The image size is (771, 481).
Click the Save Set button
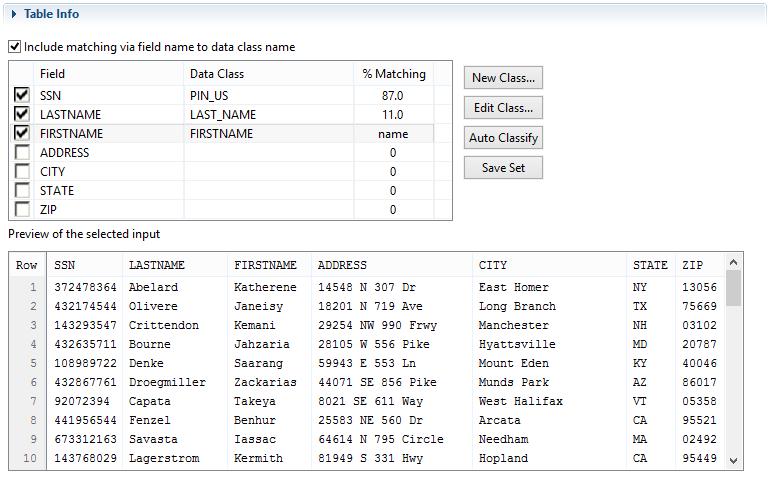point(503,168)
